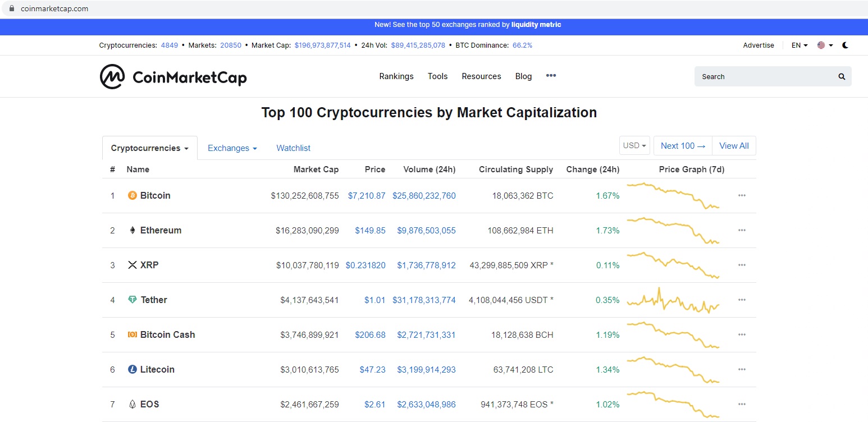Click the View All button

pyautogui.click(x=734, y=145)
